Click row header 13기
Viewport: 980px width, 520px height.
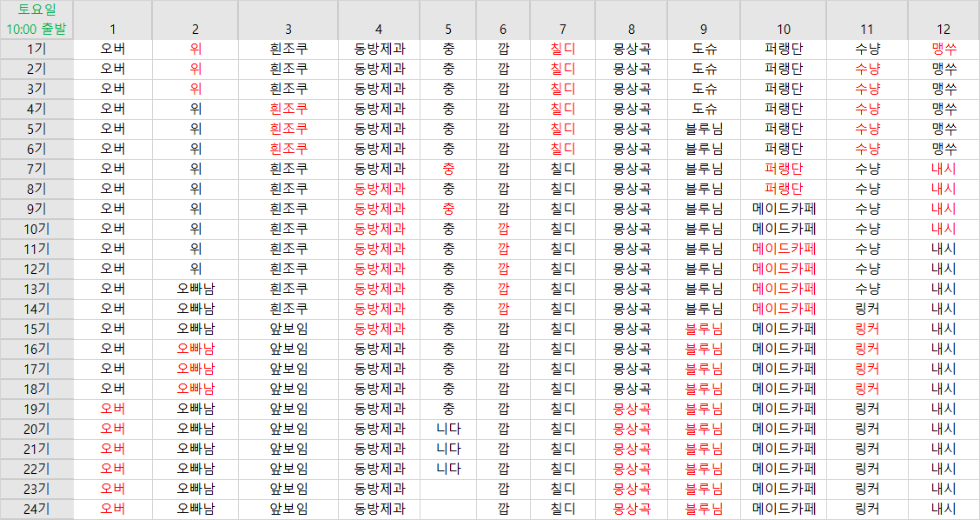coord(36,289)
